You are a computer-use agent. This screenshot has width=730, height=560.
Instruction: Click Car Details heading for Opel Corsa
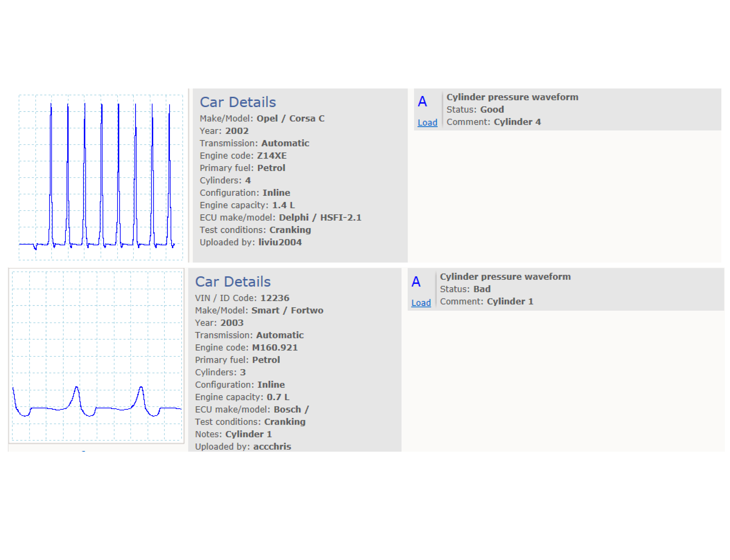click(238, 102)
